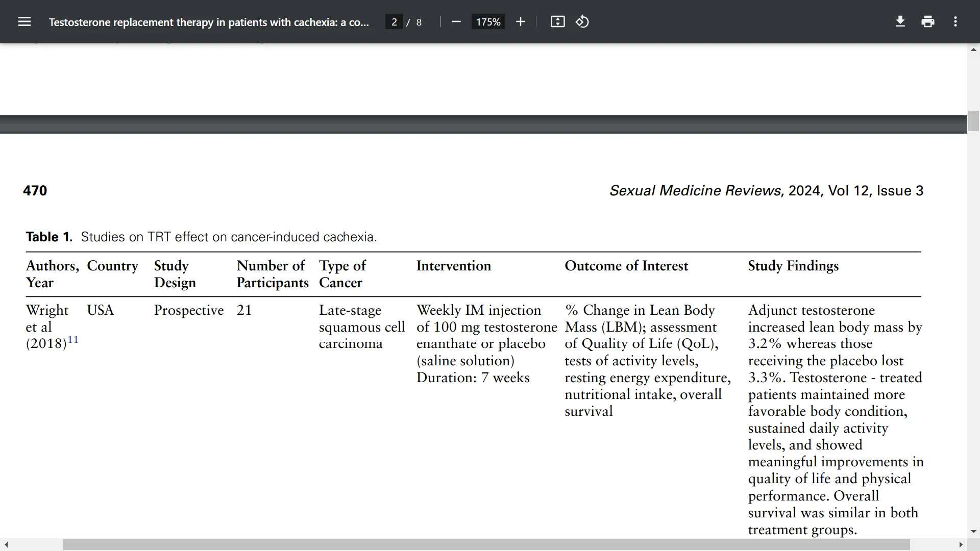Click page number '470' in header
This screenshot has width=980, height=551.
coord(35,190)
